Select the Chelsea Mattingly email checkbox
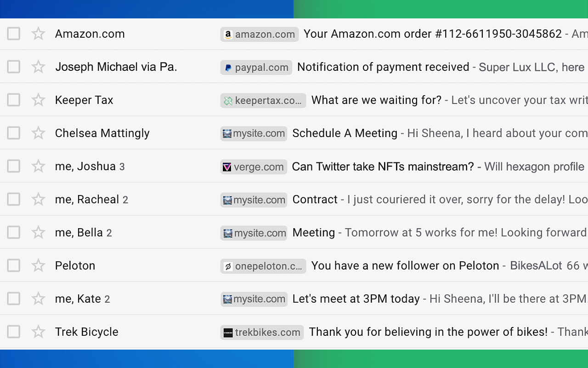This screenshot has width=588, height=368. (14, 133)
